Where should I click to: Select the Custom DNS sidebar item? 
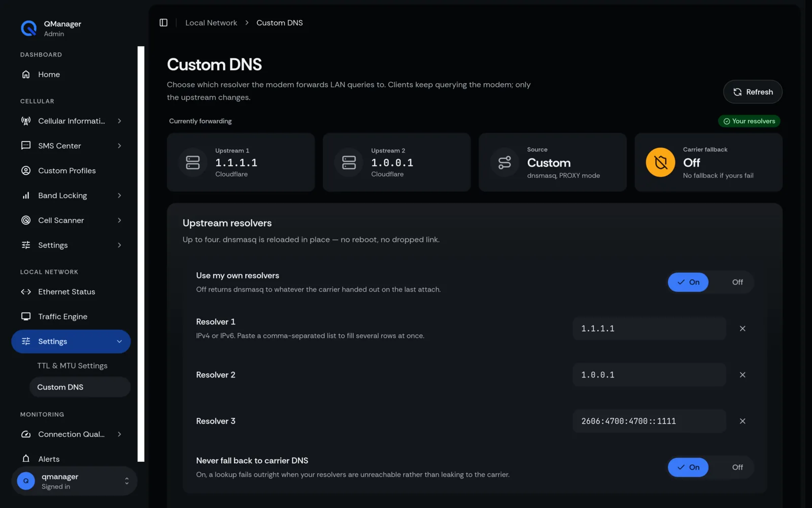point(80,387)
